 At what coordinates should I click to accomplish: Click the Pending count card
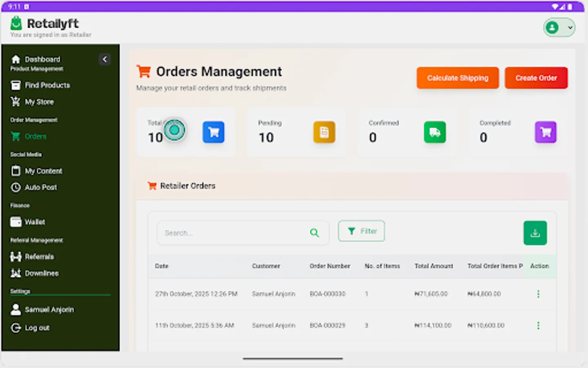point(297,132)
